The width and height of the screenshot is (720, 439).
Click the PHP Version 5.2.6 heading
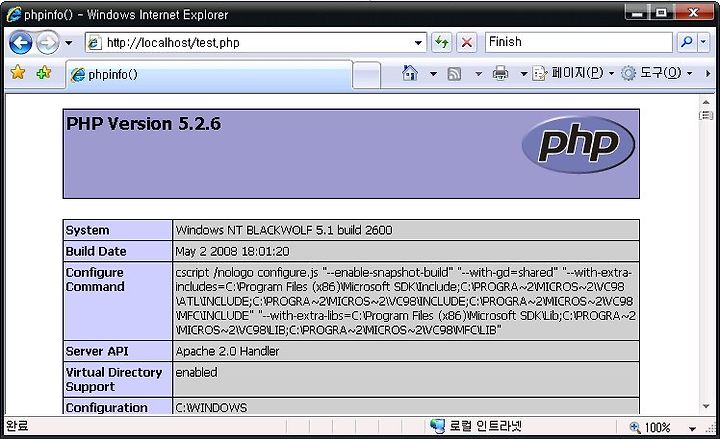(x=143, y=124)
